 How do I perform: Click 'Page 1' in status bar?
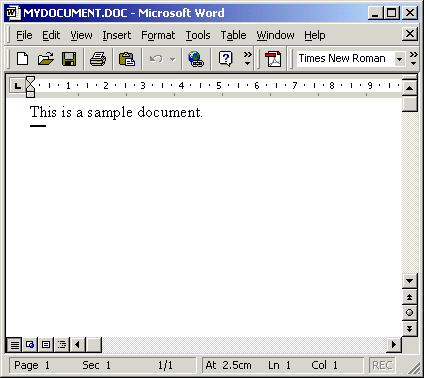(32, 365)
